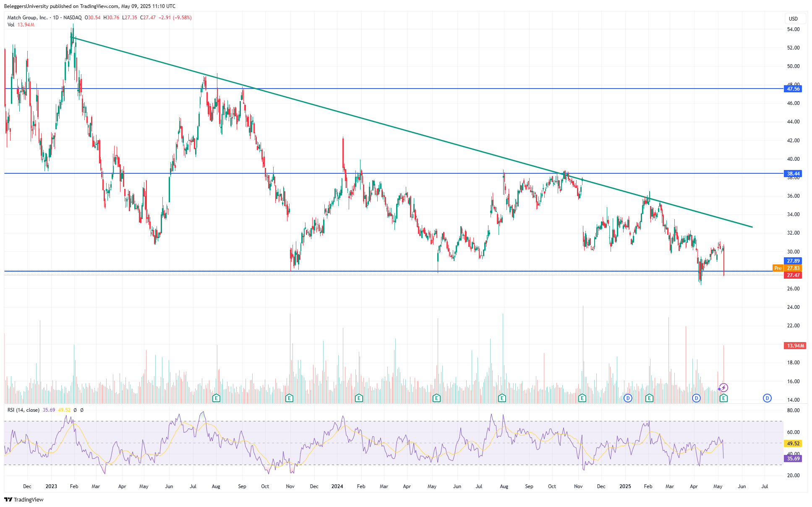Image resolution: width=812 pixels, height=507 pixels.
Task: Click the RSI (14, close) legend label
Action: tap(23, 410)
